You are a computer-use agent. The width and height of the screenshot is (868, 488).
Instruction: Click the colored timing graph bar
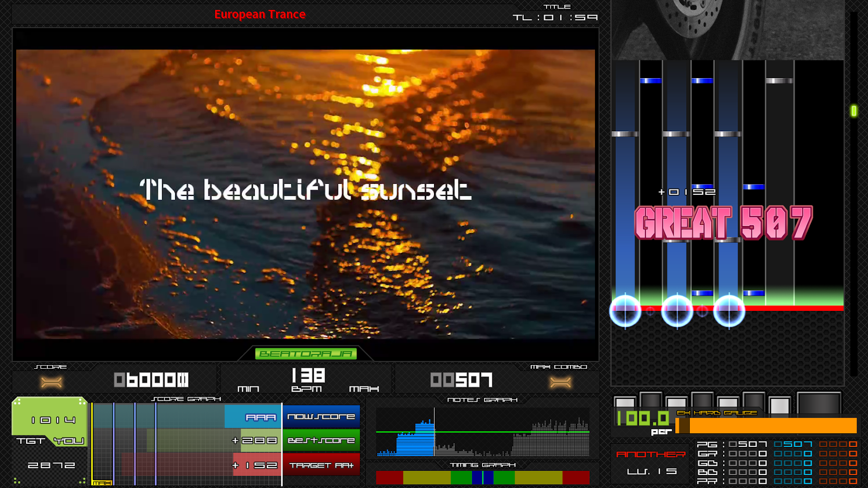482,477
